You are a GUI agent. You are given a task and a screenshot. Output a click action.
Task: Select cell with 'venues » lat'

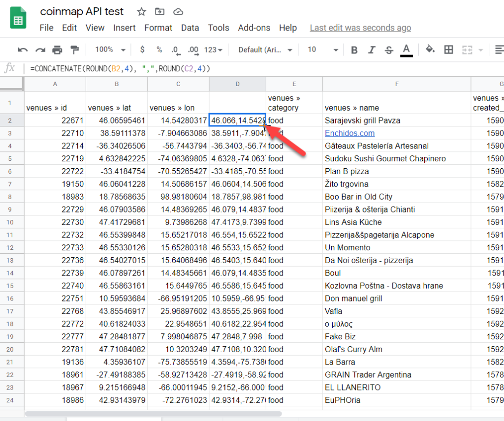point(117,103)
